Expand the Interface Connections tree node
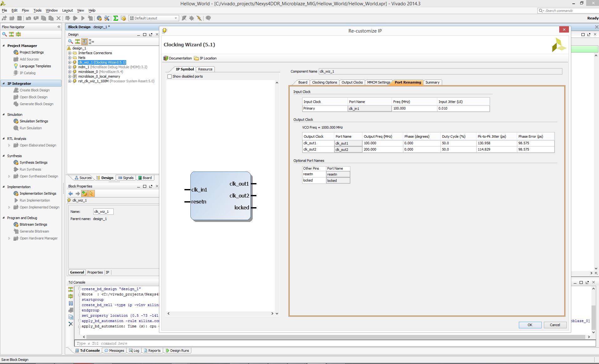 70,53
